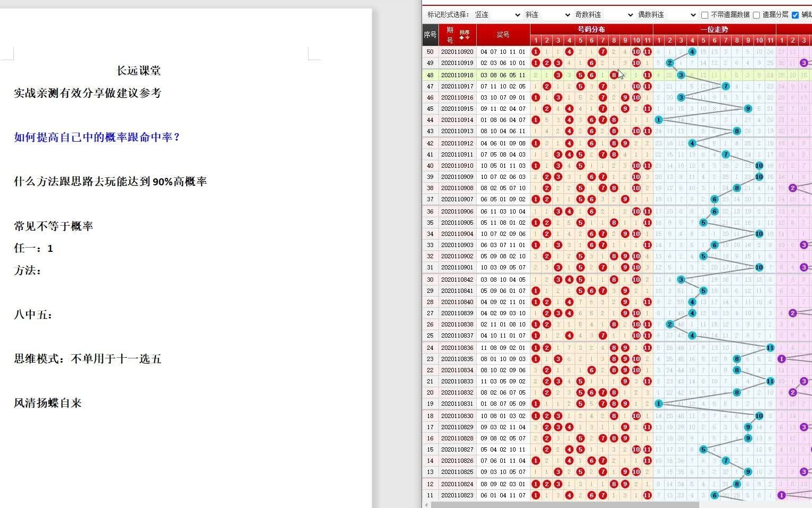Screen dimensions: 812x508
Task: Click the chart's horizontal scrollbar thumb
Action: [x=565, y=505]
